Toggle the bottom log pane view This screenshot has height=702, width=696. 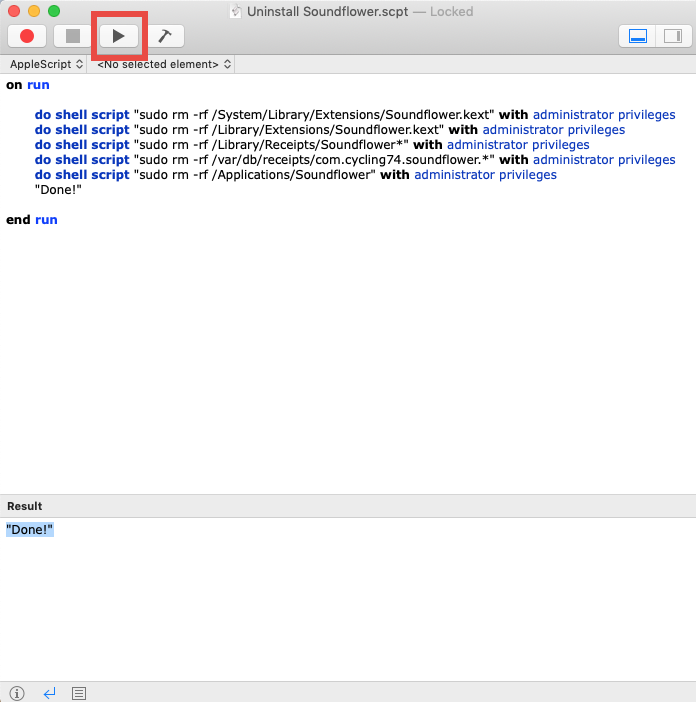pos(637,36)
